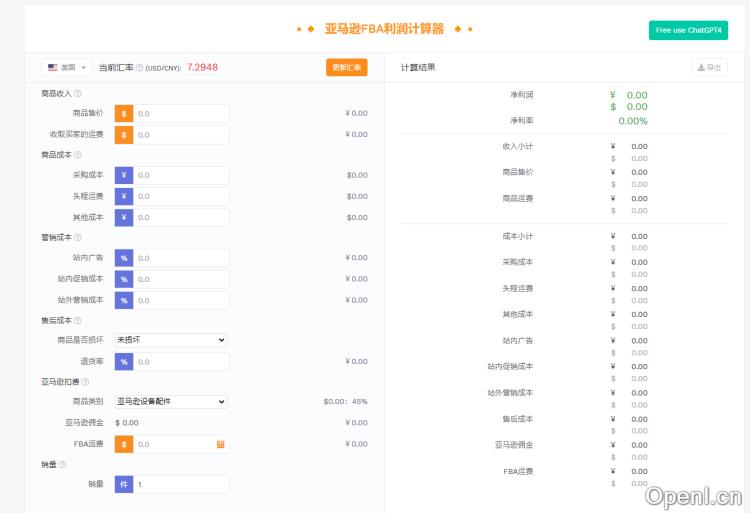Click the help icon next to 商品成本

point(77,155)
